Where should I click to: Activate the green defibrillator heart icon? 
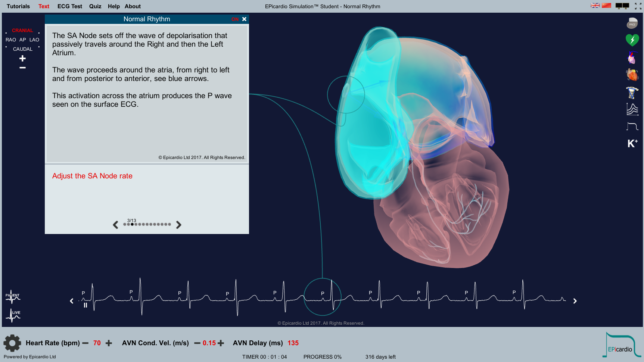(x=632, y=40)
